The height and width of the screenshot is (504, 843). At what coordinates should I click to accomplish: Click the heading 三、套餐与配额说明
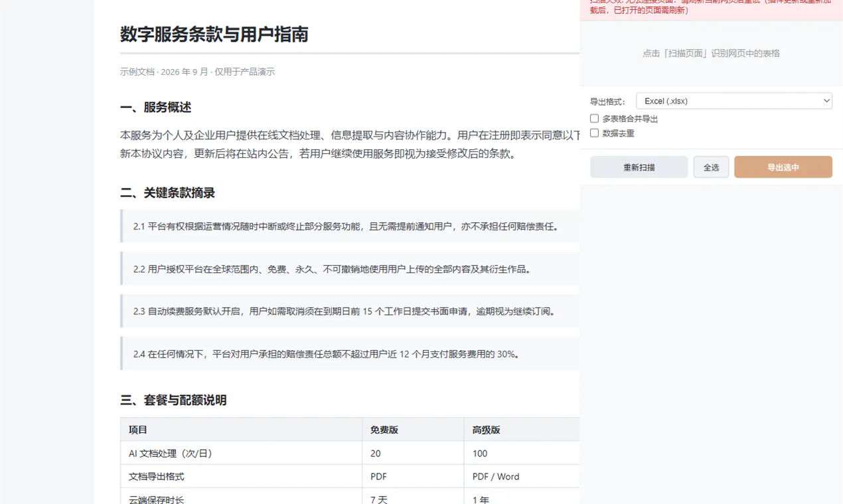tap(173, 400)
